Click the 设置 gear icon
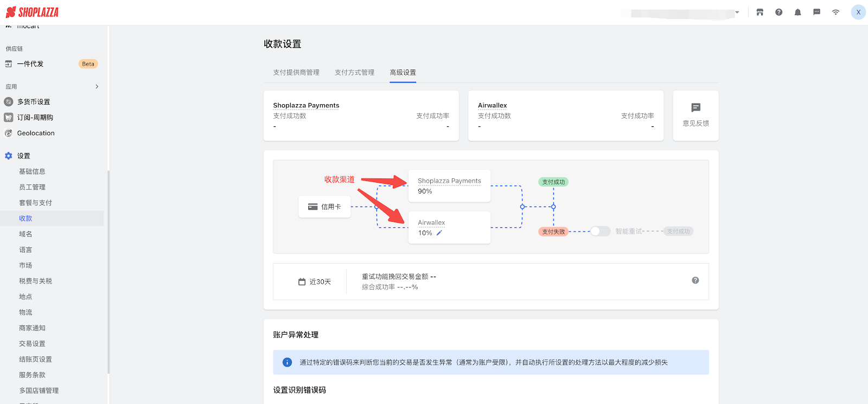 point(9,156)
